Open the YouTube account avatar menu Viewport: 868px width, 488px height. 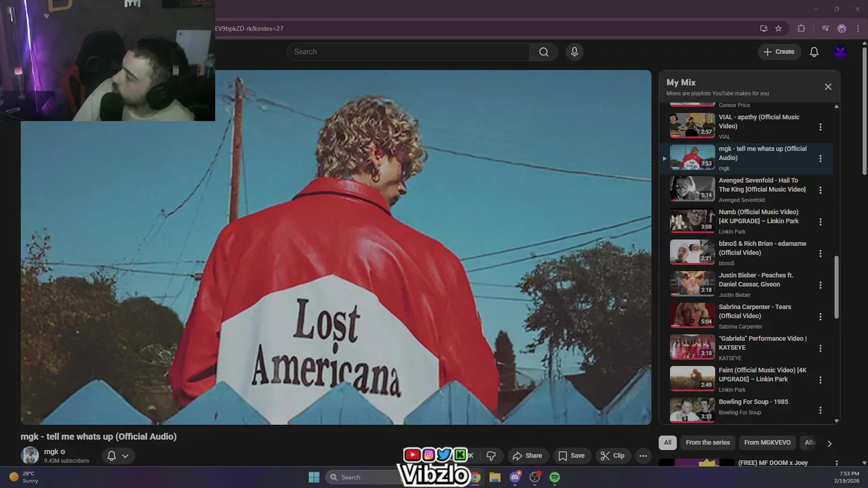(841, 52)
